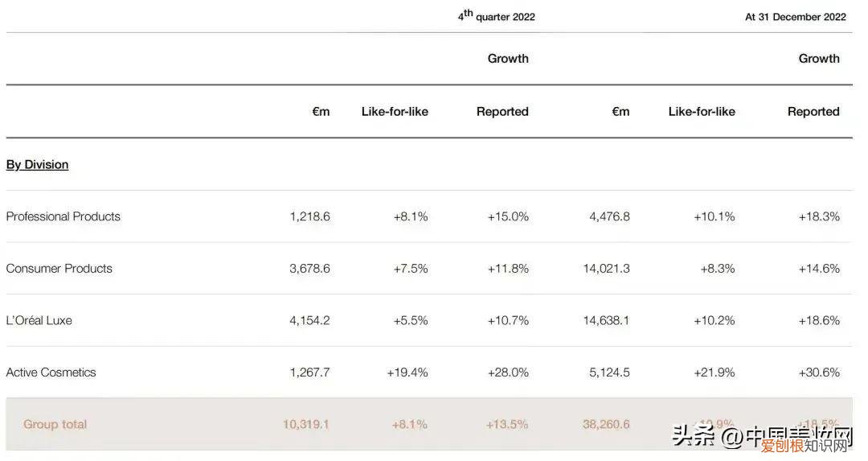This screenshot has height=461, width=868.
Task: Click the underlined By Division heading
Action: tap(37, 165)
